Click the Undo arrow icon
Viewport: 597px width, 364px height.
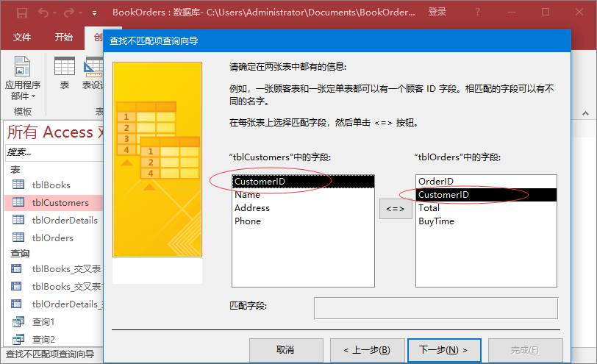point(43,13)
